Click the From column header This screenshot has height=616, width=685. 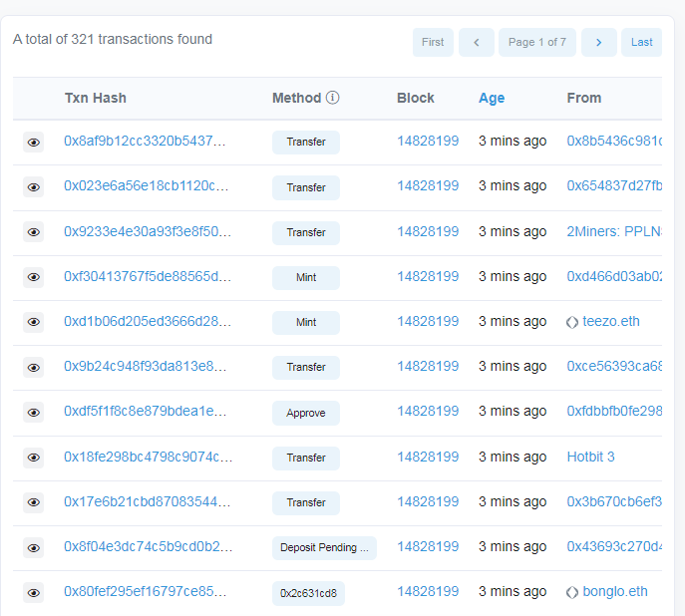[584, 98]
